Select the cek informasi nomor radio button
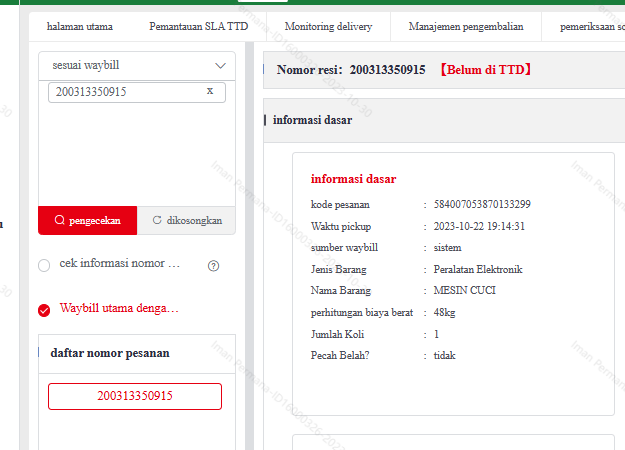Screen dimensions: 625x450 point(44,265)
